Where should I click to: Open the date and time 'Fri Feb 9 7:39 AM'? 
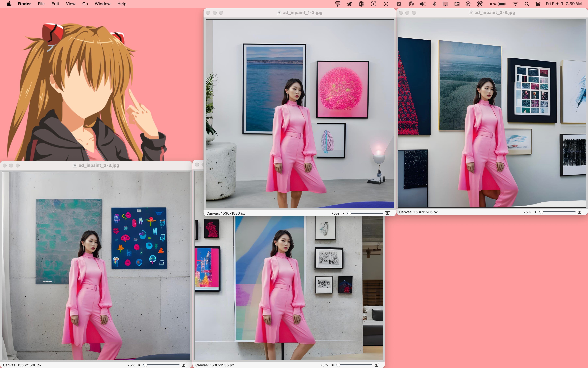[x=564, y=4]
